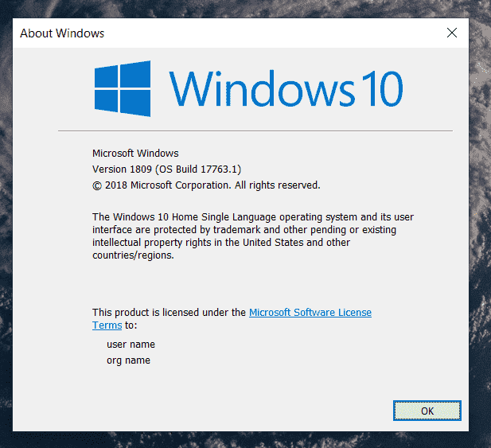Click the "Microsoft Windows" text line

[x=135, y=153]
